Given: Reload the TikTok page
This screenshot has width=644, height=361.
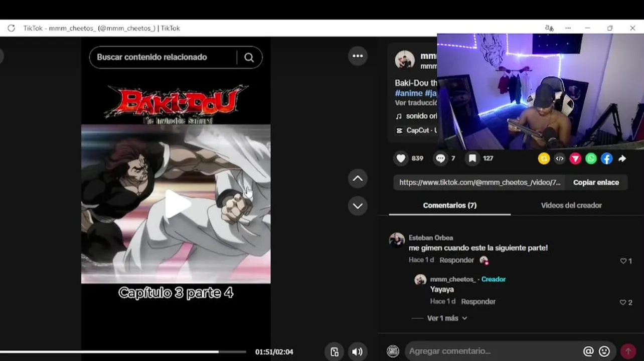Looking at the screenshot, I should point(11,28).
